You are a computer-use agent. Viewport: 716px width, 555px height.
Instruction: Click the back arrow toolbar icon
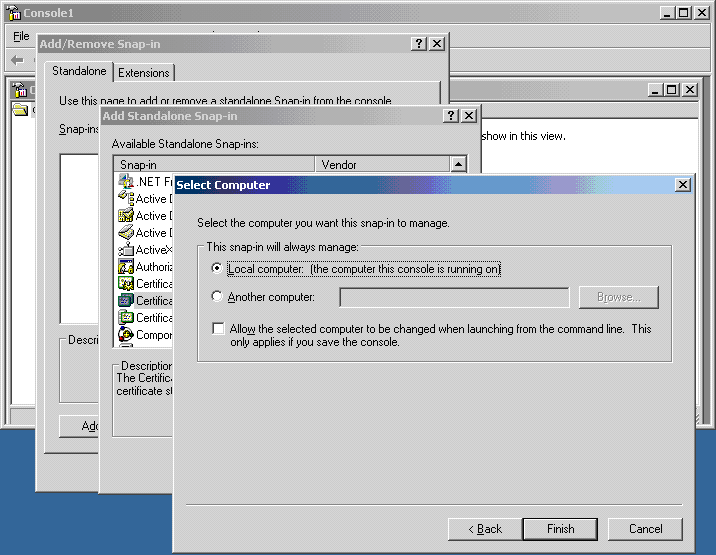tap(17, 60)
